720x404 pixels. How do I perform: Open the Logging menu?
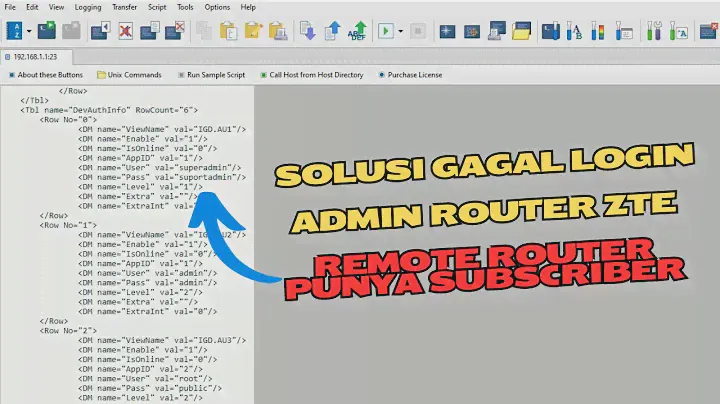click(x=88, y=7)
